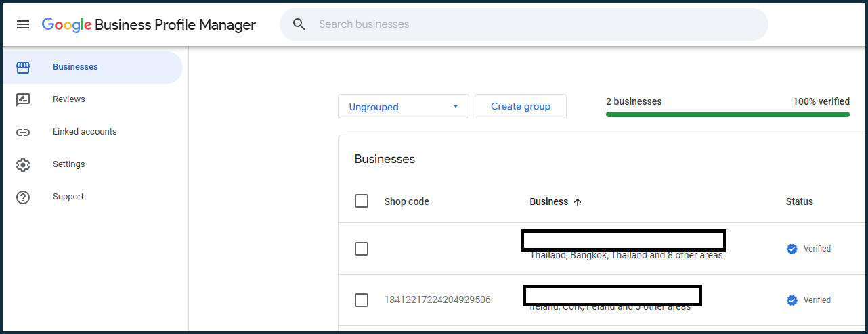Image resolution: width=868 pixels, height=334 pixels.
Task: Click verified badge icon in Ireland row
Action: [x=792, y=300]
